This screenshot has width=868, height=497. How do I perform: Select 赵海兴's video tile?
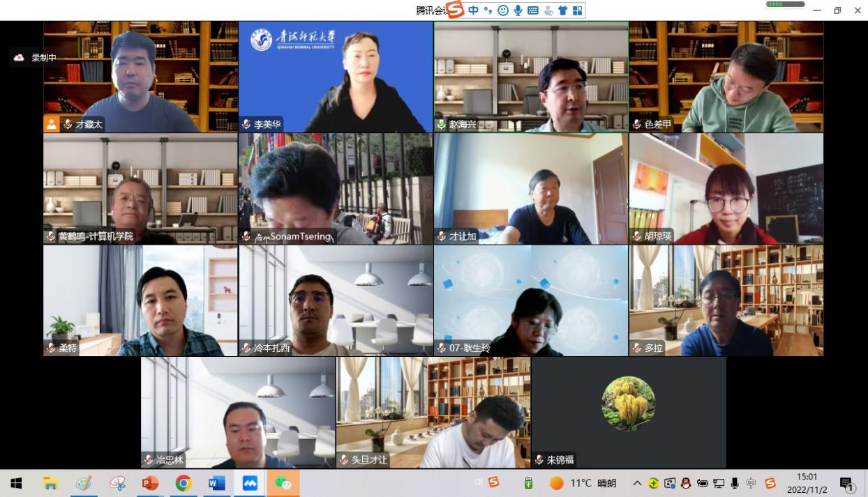coord(530,76)
